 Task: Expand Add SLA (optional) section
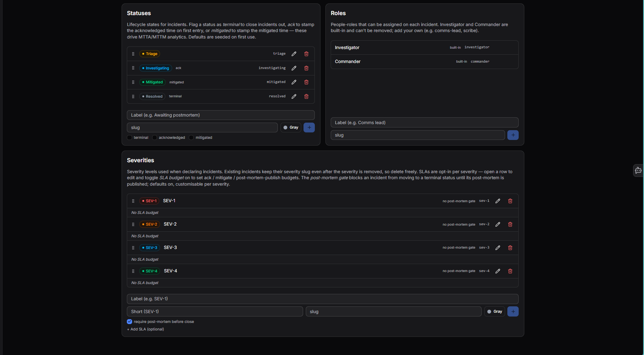coord(145,329)
